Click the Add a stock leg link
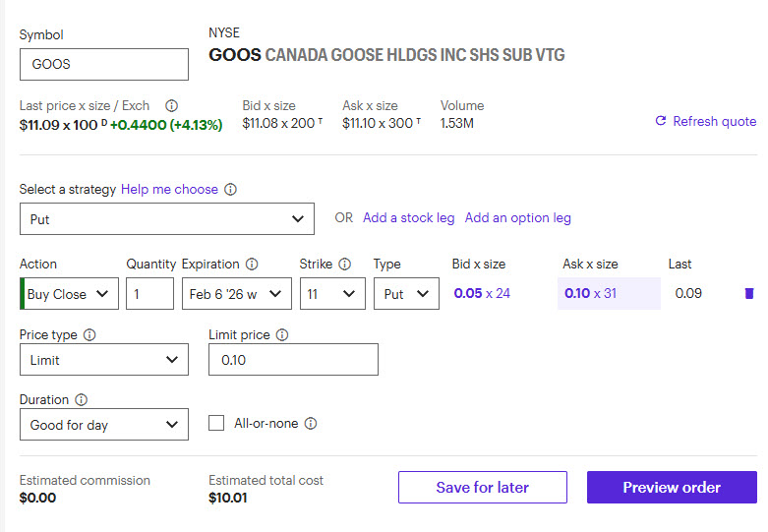768x532 pixels. pos(408,218)
